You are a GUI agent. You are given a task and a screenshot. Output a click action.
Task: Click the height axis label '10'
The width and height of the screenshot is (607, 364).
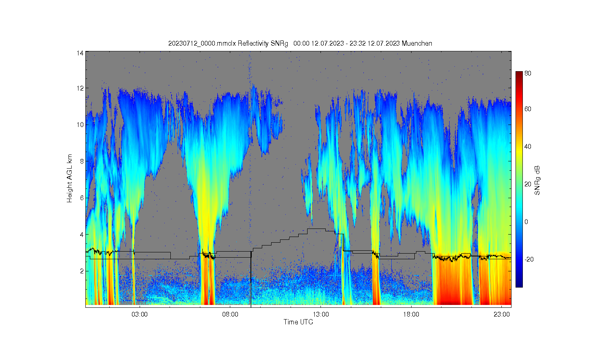[80, 125]
